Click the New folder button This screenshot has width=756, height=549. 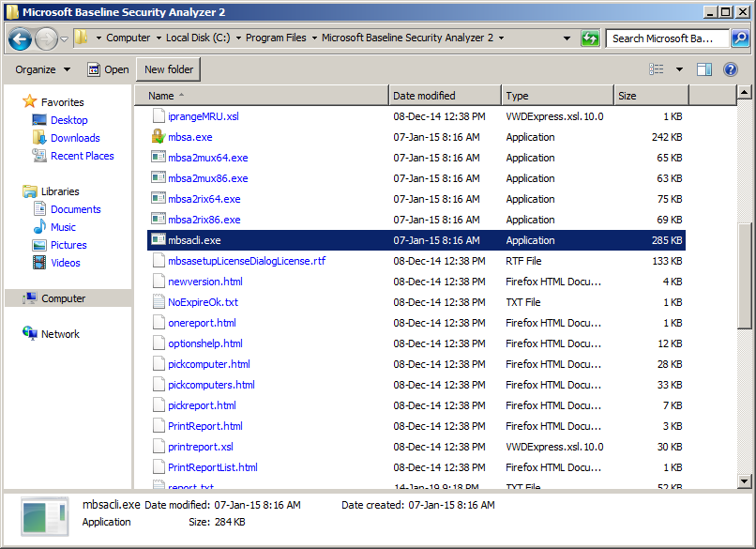[169, 69]
